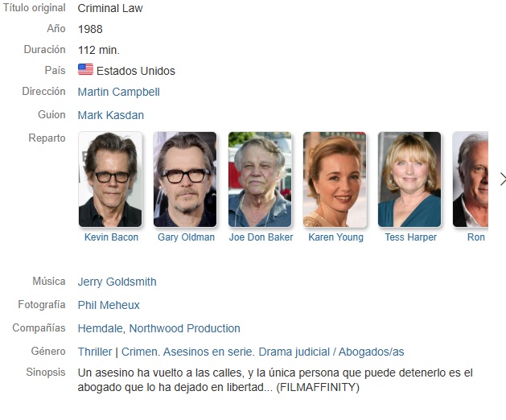Select Joe Don Baker's photo
506x420 pixels.
coord(260,179)
